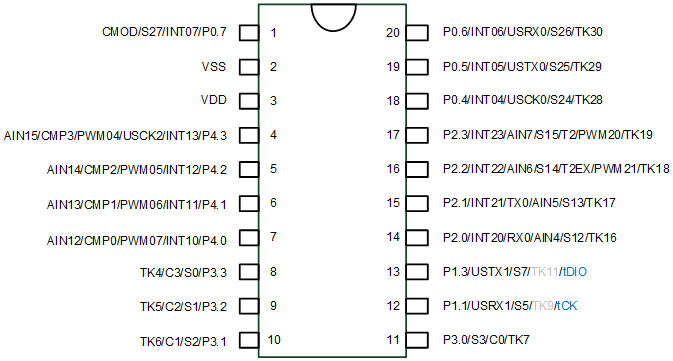Select pin 11 box for P3.0/S3/C0/TK7
673x361 pixels.
tap(417, 340)
